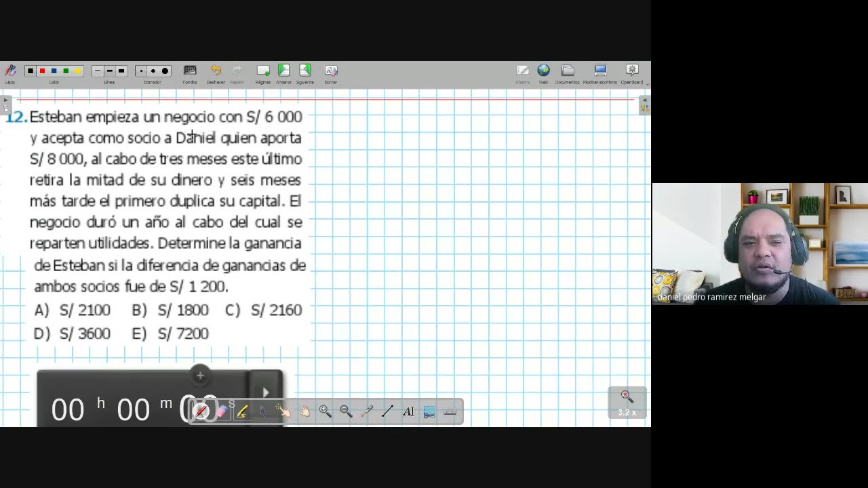This screenshot has width=868, height=488.
Task: Add a new page with Páginas
Action: click(x=263, y=70)
